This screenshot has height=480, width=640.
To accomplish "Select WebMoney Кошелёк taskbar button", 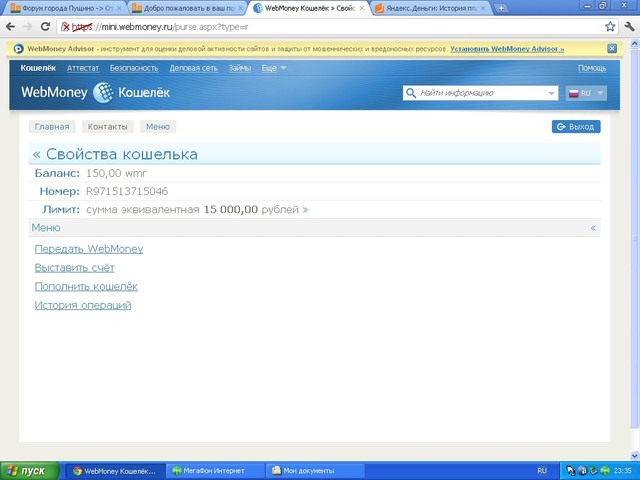I will (x=115, y=471).
